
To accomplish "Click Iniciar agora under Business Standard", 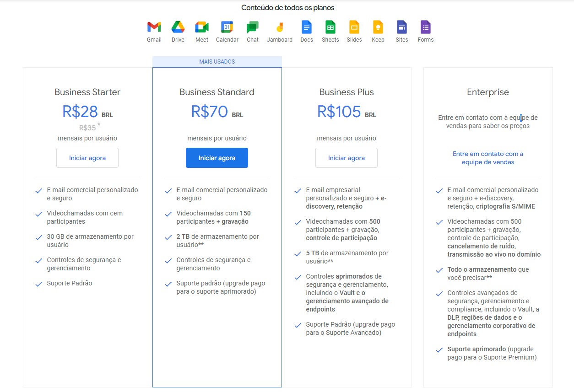I will tap(217, 157).
